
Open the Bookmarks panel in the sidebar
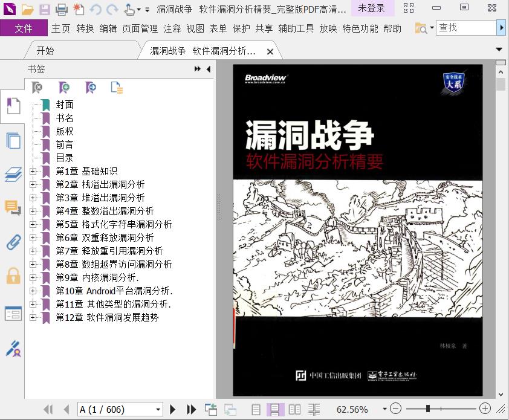[13, 106]
